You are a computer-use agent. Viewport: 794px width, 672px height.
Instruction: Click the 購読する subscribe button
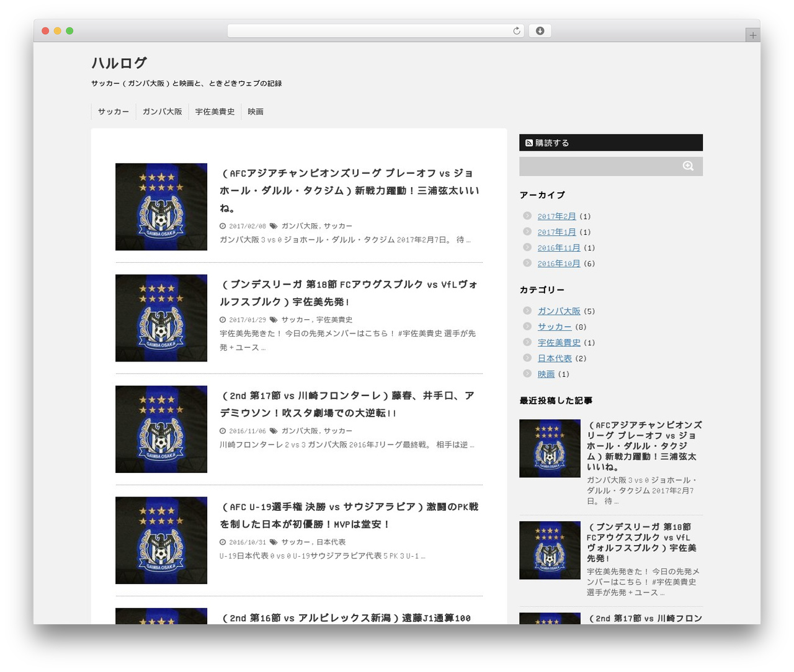tap(611, 143)
